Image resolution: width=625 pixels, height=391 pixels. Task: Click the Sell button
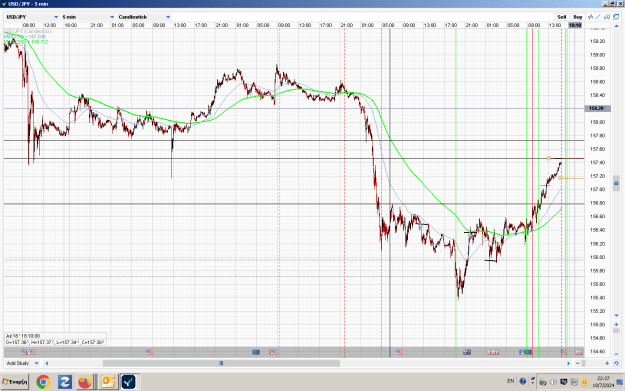pyautogui.click(x=562, y=17)
